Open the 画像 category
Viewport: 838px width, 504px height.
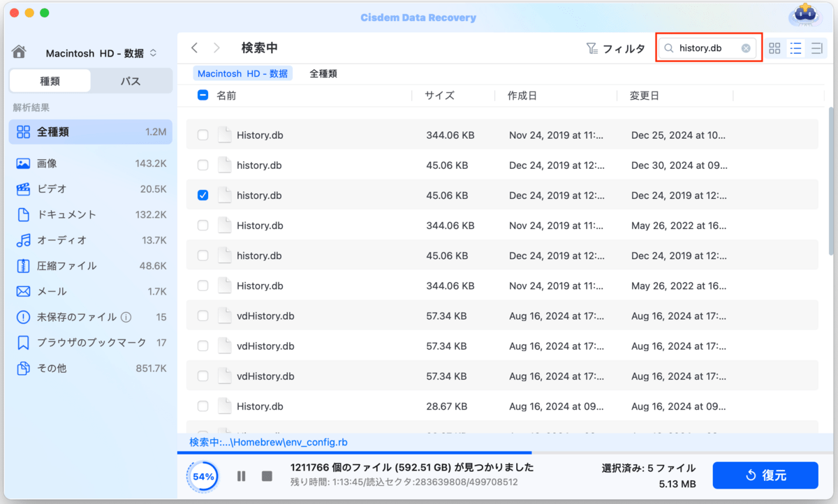pyautogui.click(x=90, y=163)
